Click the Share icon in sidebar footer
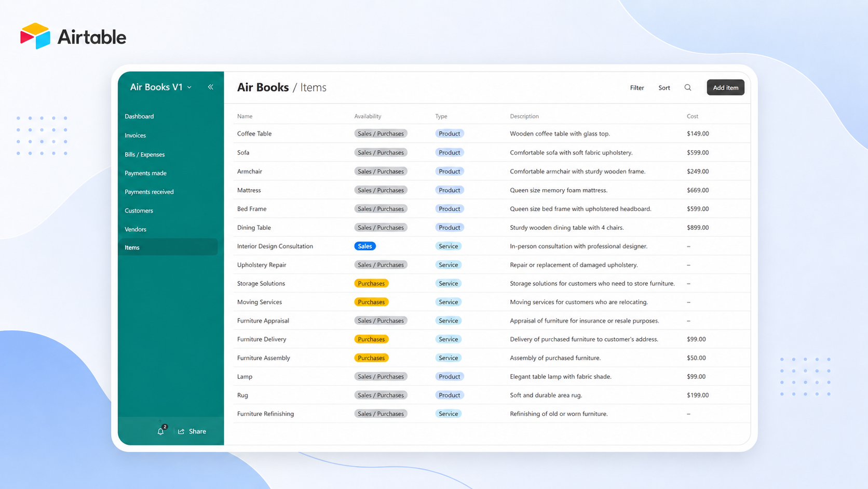Screen dimensions: 868x489 click(181, 431)
